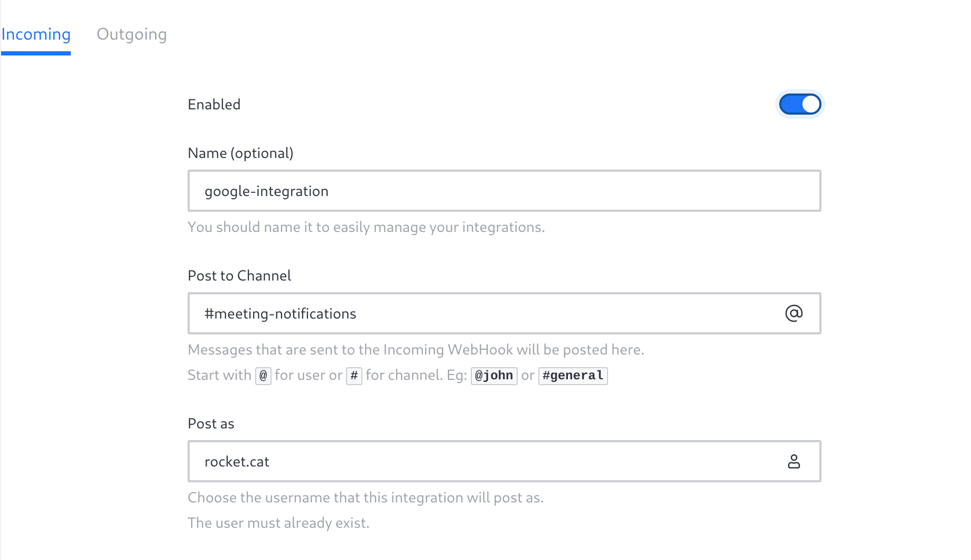Screen dimensions: 971x560
Task: Click the Incoming WebHook description text
Action: (416, 350)
